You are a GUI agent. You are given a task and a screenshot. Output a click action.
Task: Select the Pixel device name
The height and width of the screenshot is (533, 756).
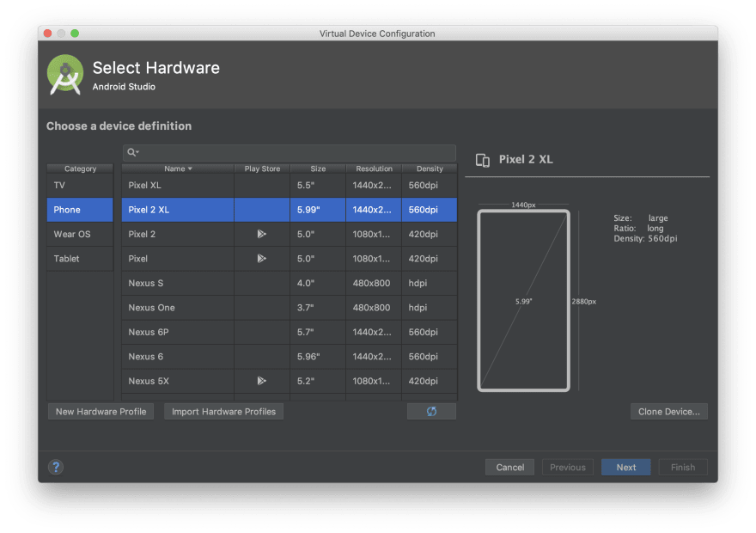(138, 259)
